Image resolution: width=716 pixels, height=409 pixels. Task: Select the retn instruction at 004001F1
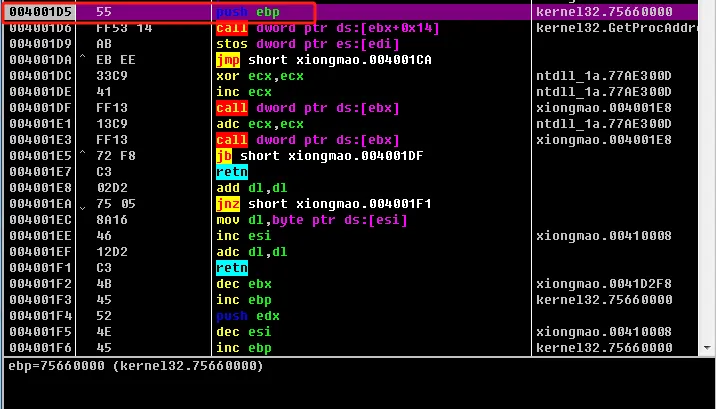click(232, 268)
